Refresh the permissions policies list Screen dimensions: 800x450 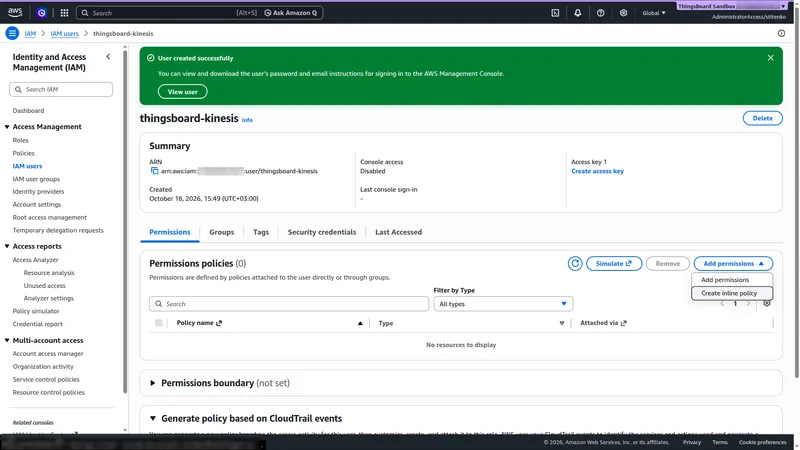pos(575,263)
